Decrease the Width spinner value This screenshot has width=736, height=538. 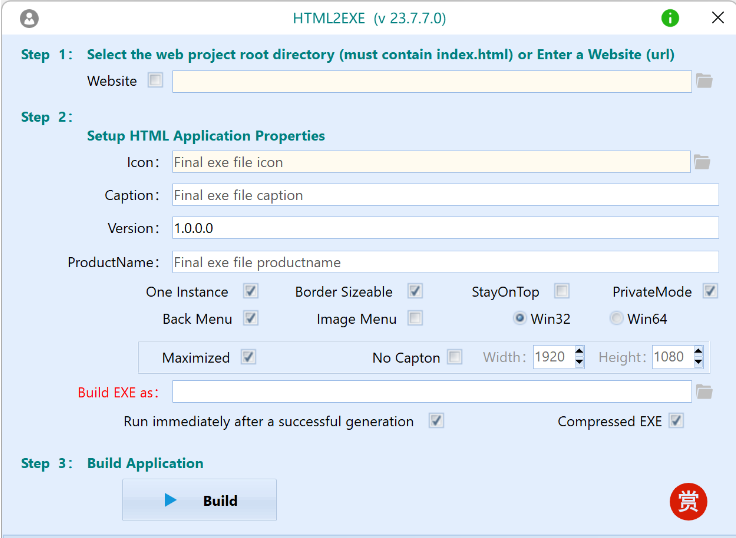(579, 362)
